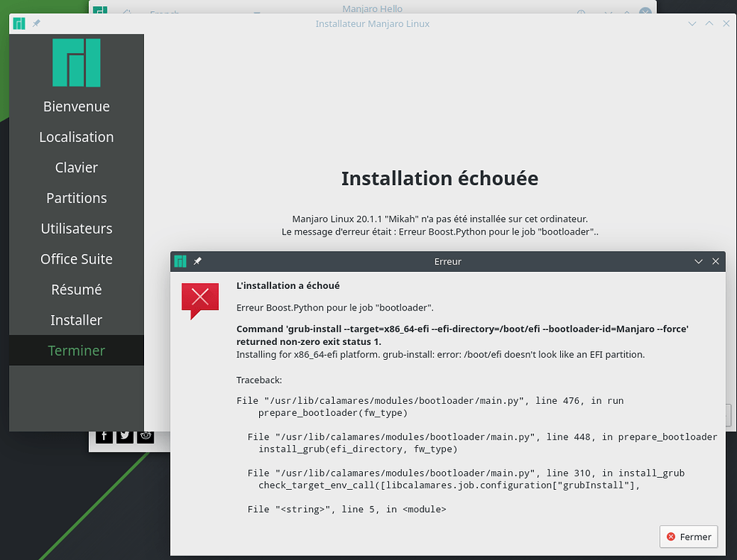Open the hamburger menu in Manjaro Hello
737x560 pixels.
[256, 11]
